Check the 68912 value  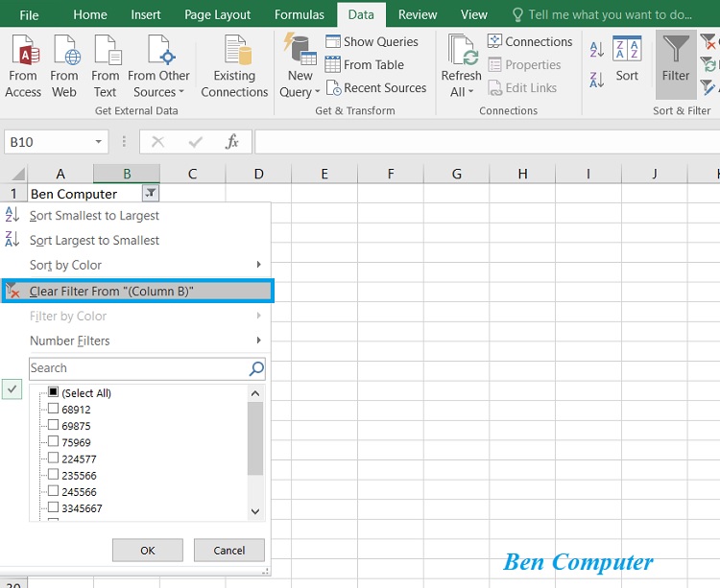pyautogui.click(x=53, y=409)
